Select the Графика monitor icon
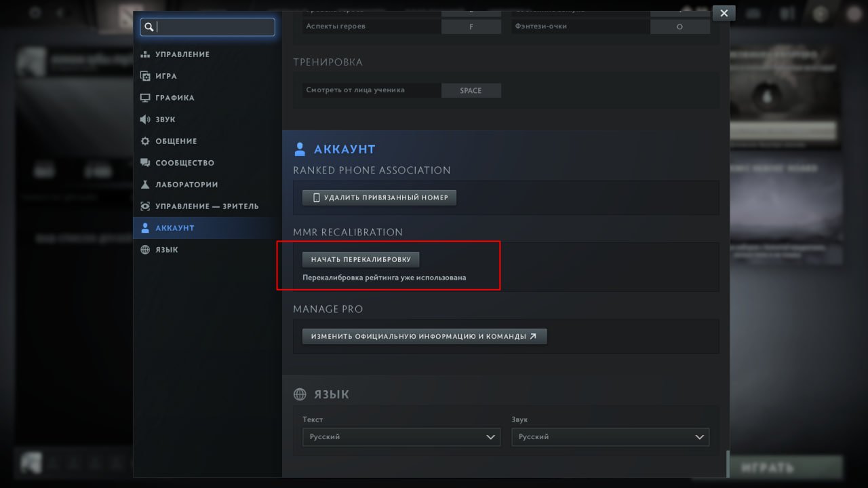The height and width of the screenshot is (488, 868). point(145,98)
